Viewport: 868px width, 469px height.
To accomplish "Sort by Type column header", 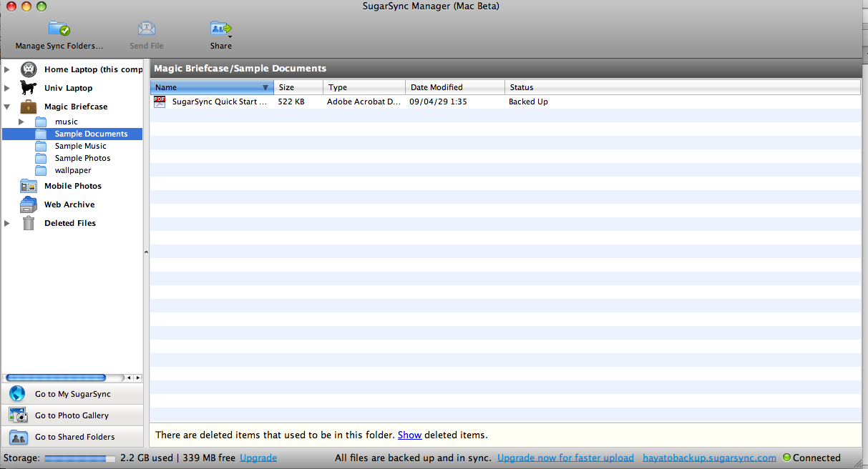I will pyautogui.click(x=364, y=87).
